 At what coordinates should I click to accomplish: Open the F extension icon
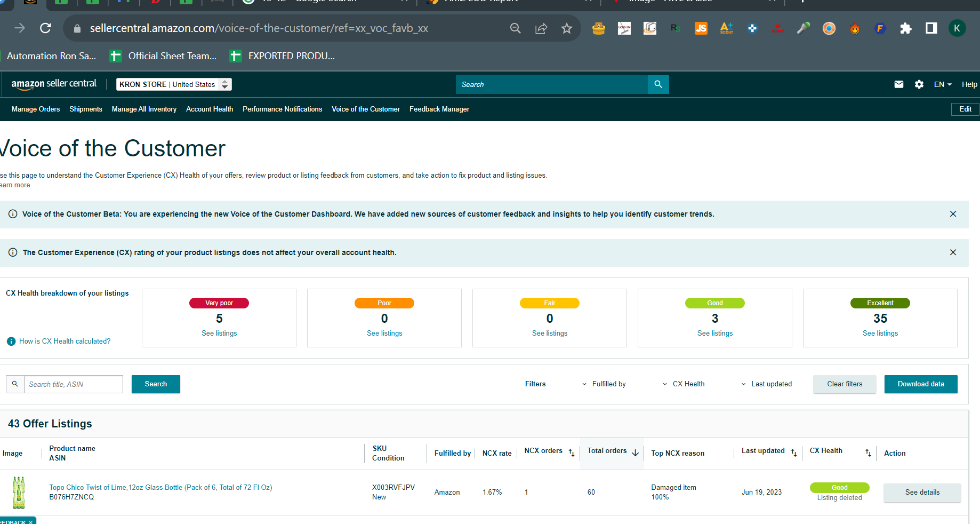[x=880, y=28]
